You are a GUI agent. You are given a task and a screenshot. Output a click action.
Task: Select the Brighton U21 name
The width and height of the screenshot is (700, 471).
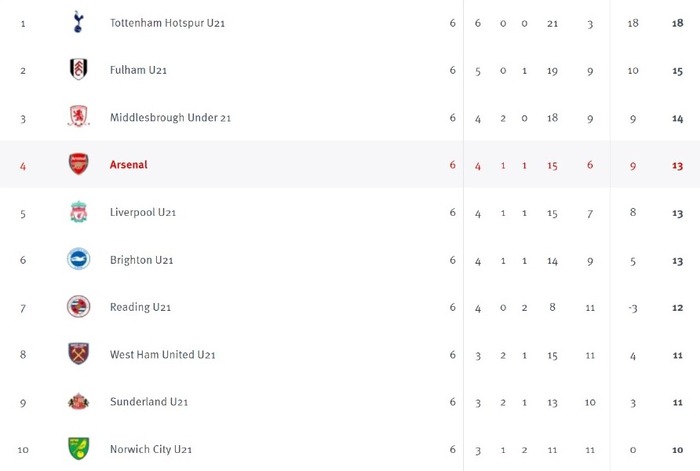pos(142,260)
